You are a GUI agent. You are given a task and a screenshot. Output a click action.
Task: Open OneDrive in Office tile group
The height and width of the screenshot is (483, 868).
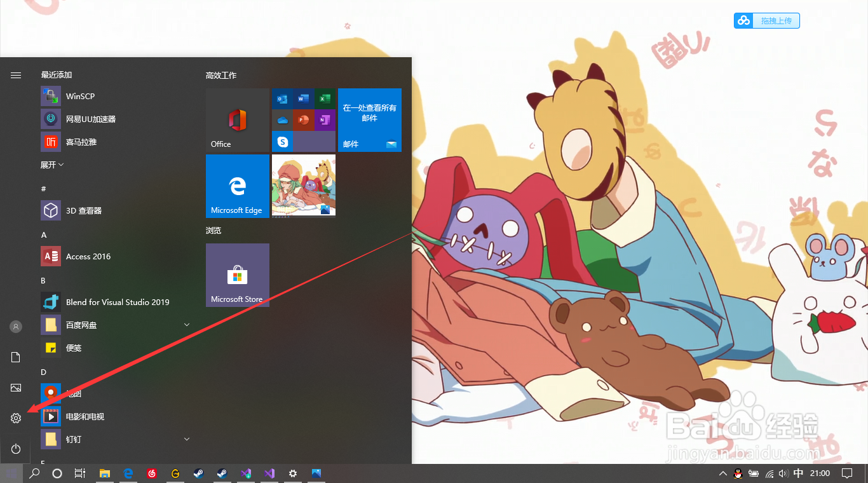click(x=282, y=119)
